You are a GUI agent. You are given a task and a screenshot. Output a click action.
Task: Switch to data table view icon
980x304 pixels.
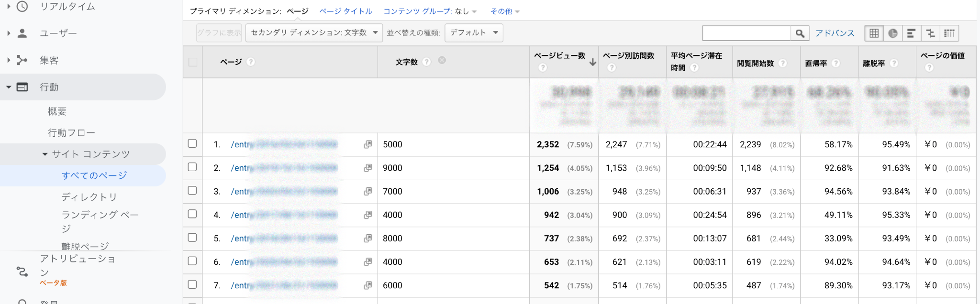point(874,33)
